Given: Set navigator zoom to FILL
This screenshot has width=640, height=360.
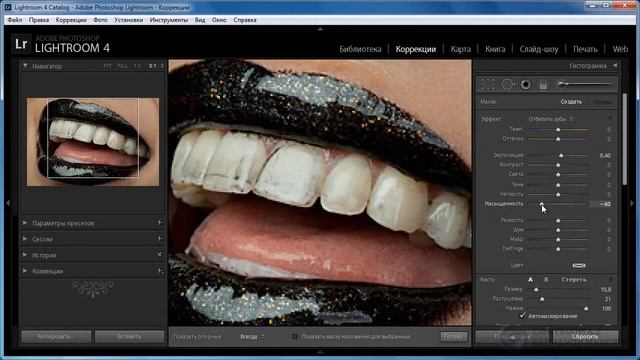Looking at the screenshot, I should click(122, 66).
